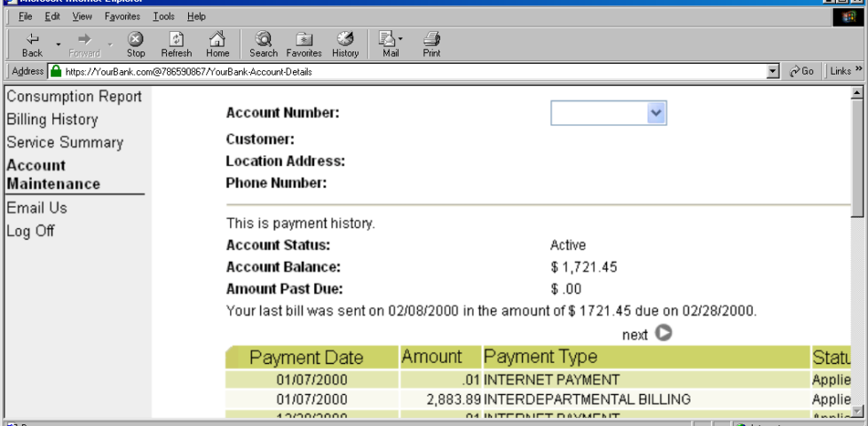Viewport: 868px width, 426px height.
Task: Open the Search pane
Action: 264,44
